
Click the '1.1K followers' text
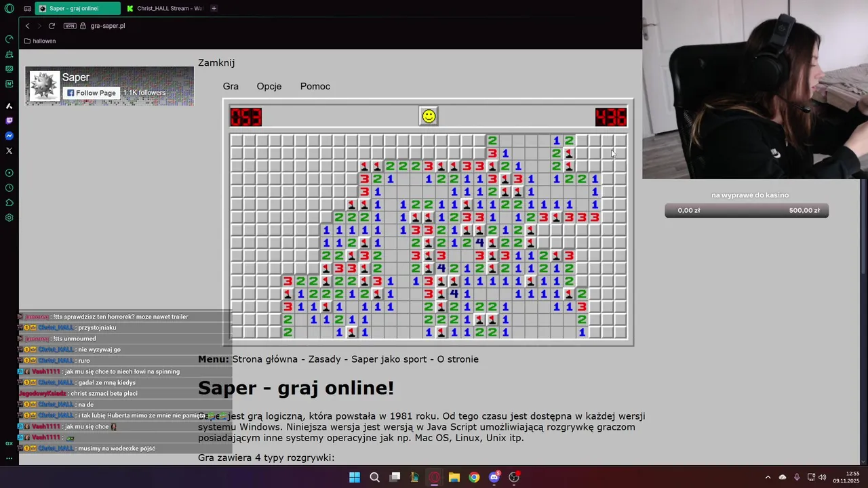point(144,93)
